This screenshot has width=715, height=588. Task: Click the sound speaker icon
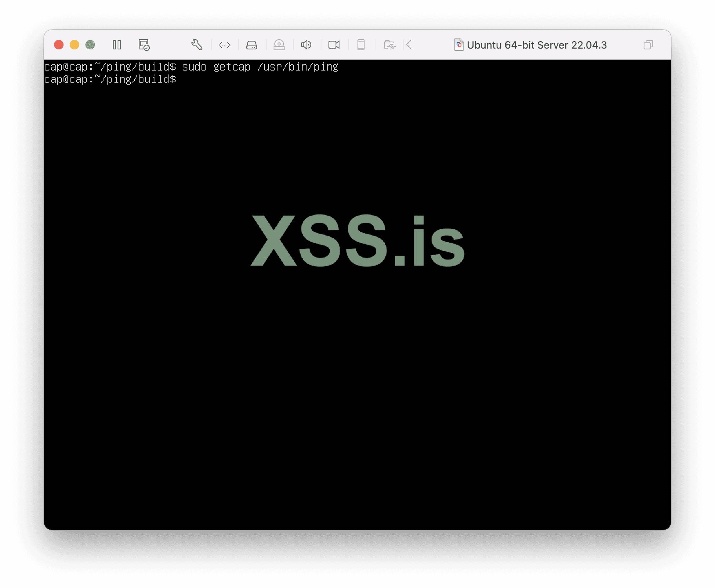[306, 45]
